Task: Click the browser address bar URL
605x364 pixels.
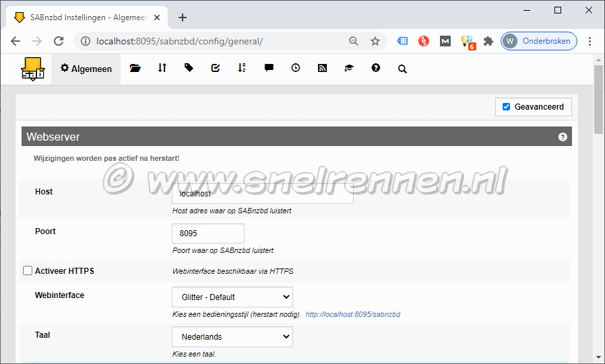Action: tap(179, 41)
